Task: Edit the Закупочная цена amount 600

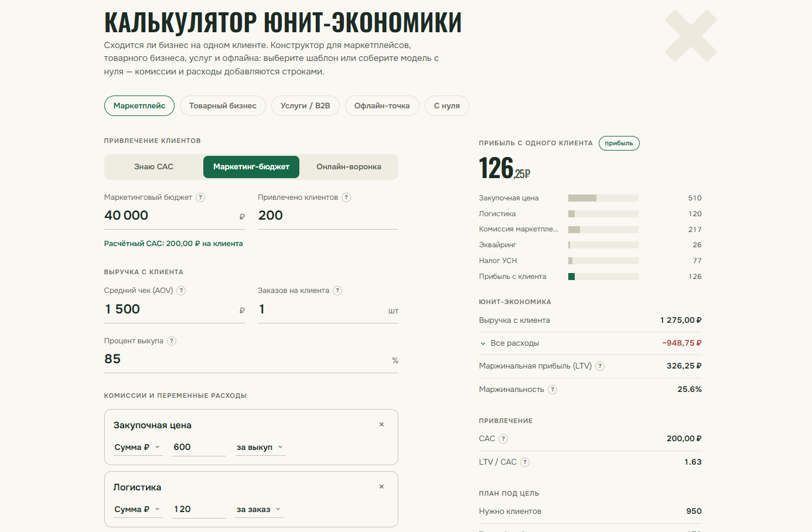Action: [x=199, y=447]
